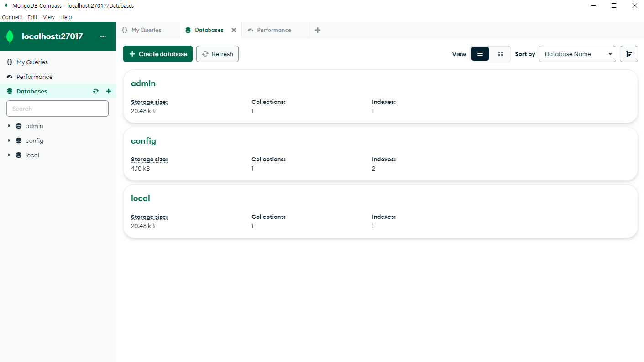Refresh databases icon in the sidebar
This screenshot has width=644, height=362.
(96, 91)
